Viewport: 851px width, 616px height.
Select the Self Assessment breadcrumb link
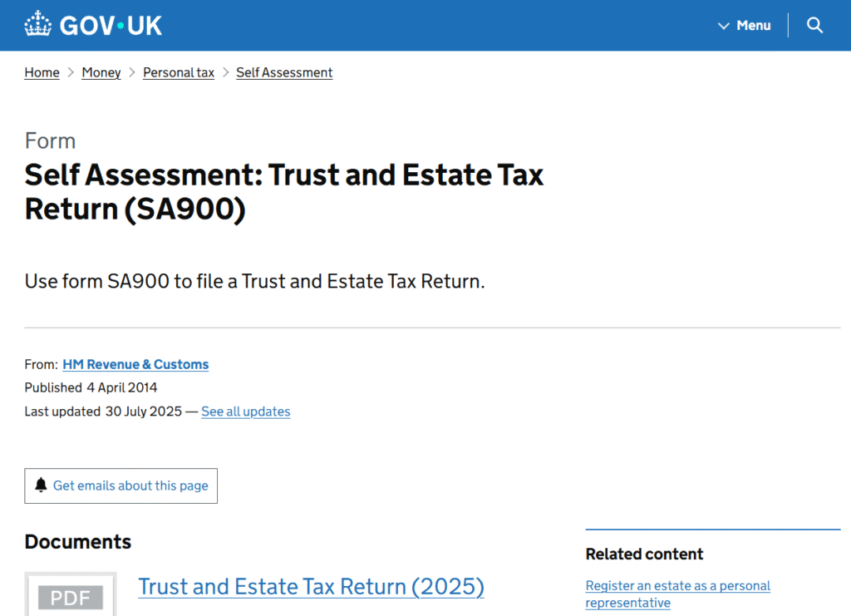point(284,72)
